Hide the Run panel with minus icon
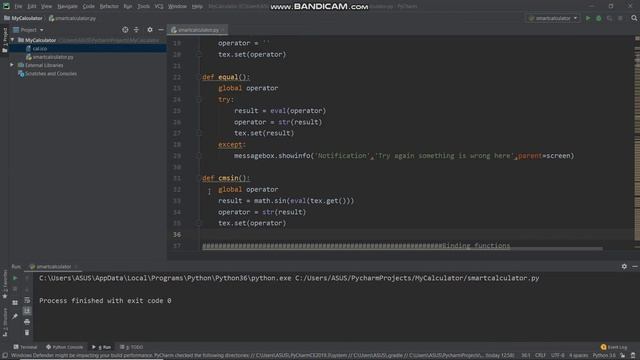640x360 pixels. 635,267
